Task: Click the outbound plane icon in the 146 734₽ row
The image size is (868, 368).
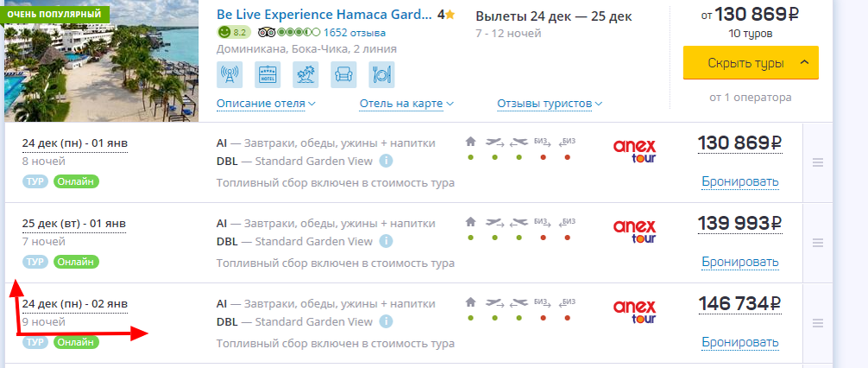Action: [x=495, y=303]
